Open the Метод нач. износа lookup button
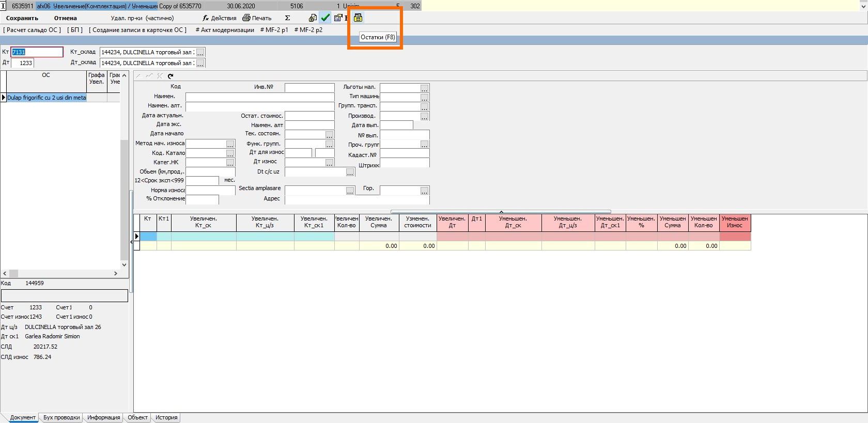The height and width of the screenshot is (423, 868). [230, 144]
